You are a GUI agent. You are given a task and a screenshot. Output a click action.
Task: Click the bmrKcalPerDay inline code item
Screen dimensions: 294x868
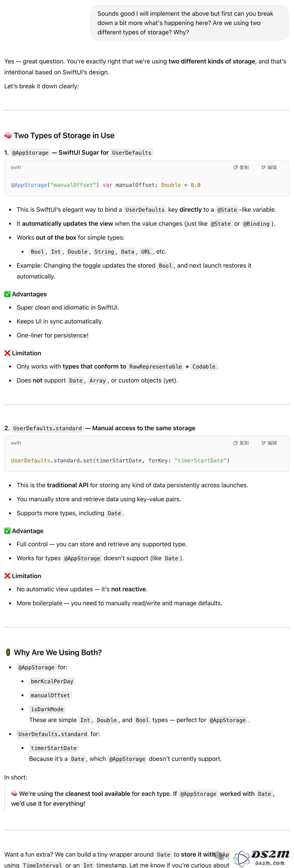tap(52, 681)
